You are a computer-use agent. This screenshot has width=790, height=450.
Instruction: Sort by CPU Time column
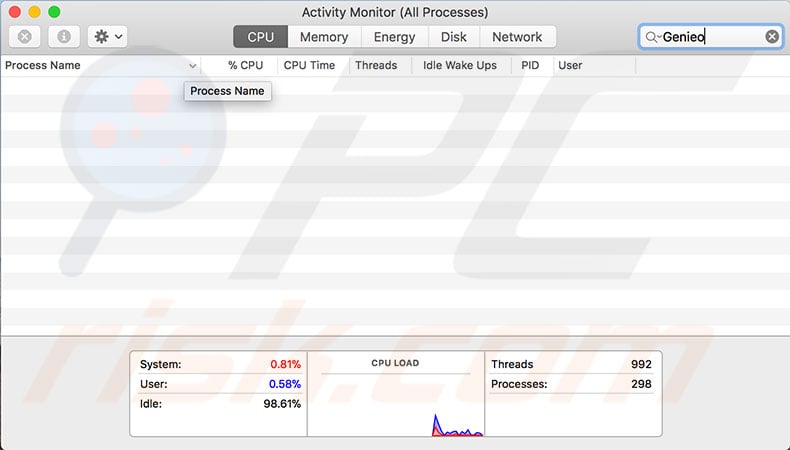point(313,66)
